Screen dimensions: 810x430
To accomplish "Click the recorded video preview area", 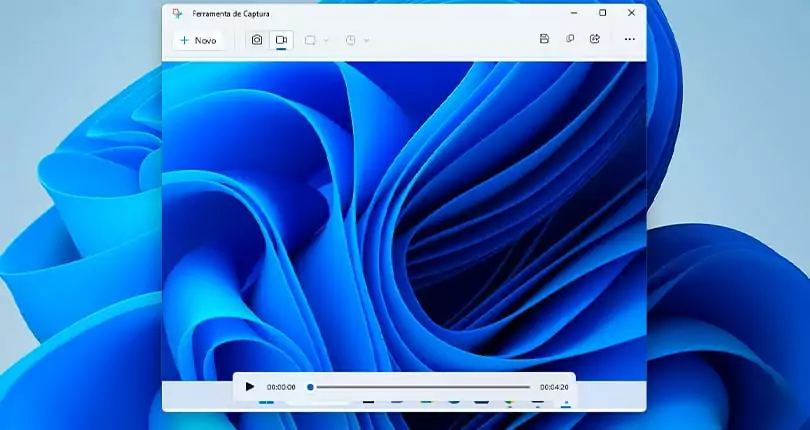I will coord(404,221).
